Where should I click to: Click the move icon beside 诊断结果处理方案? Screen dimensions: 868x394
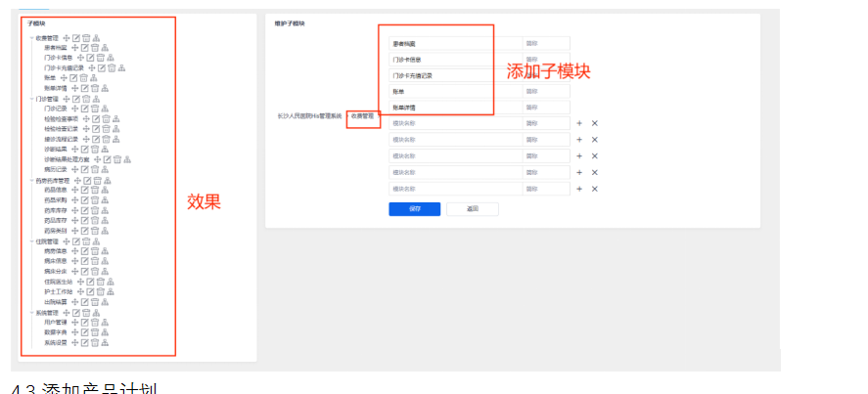click(x=98, y=159)
